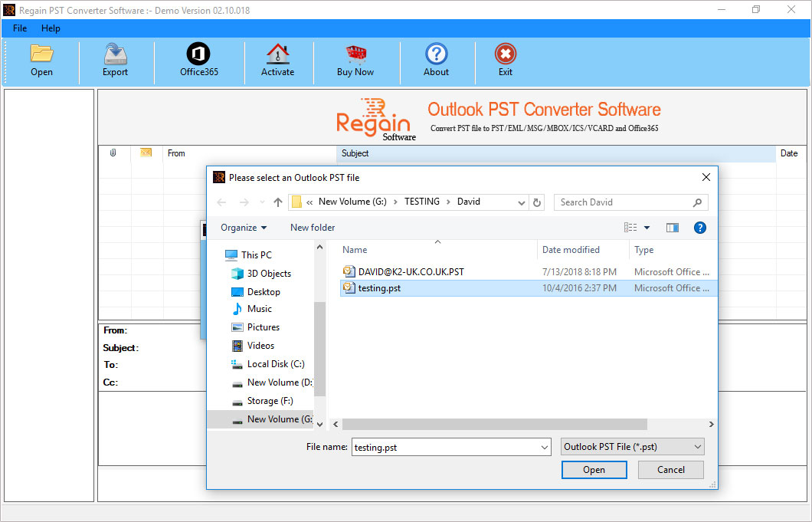
Task: Sort by the From column header
Action: 176,153
